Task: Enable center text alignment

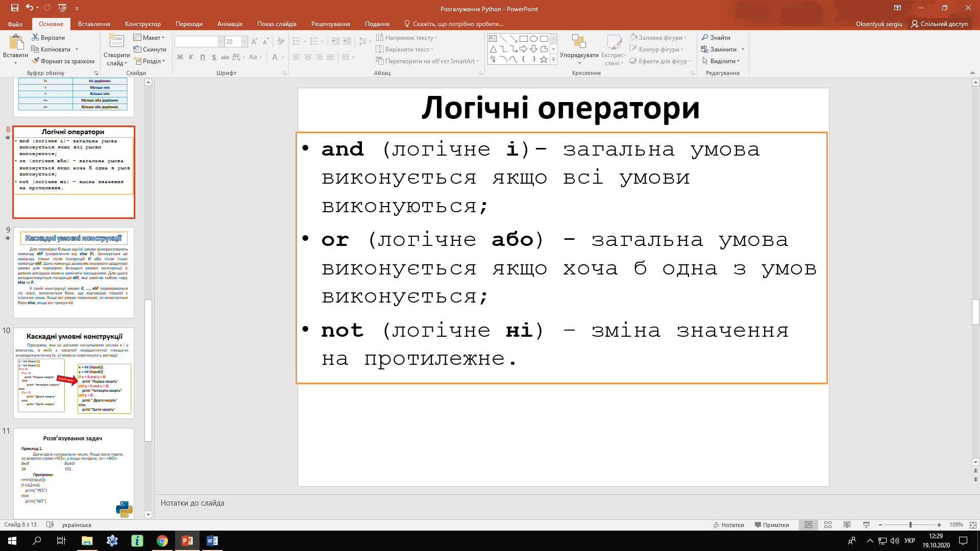Action: click(x=307, y=57)
